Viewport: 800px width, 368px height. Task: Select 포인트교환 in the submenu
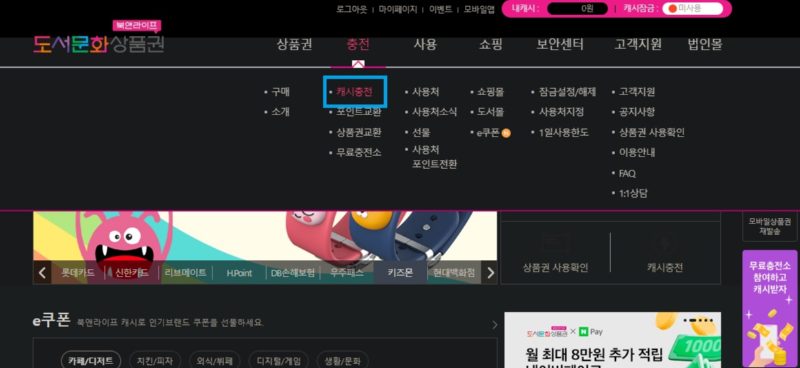358,112
